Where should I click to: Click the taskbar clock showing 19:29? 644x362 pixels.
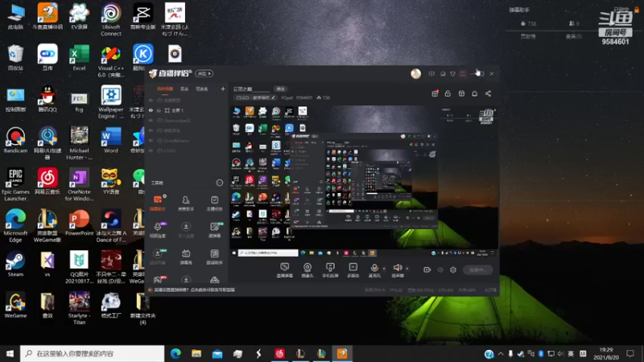[x=606, y=354]
